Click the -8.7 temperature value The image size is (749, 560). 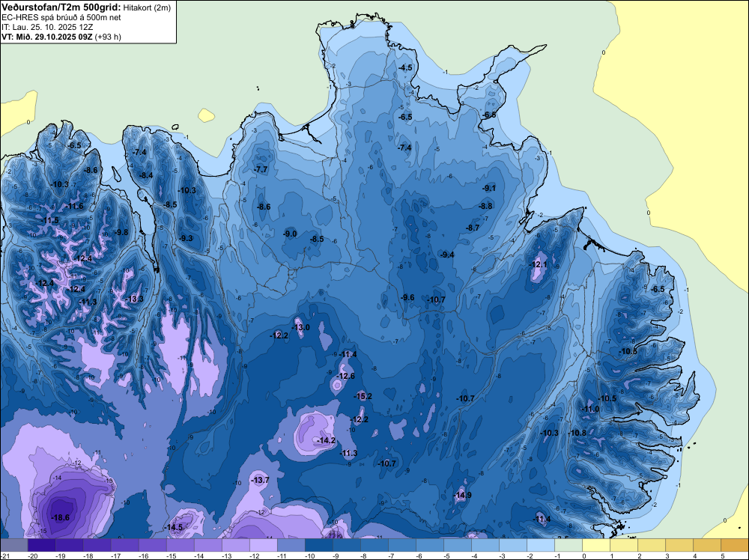473,228
